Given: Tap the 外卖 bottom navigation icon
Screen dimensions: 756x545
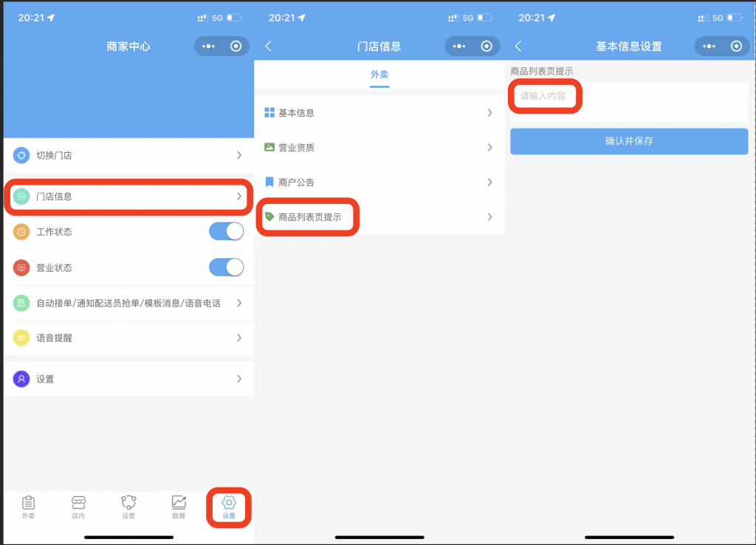Looking at the screenshot, I should (28, 507).
